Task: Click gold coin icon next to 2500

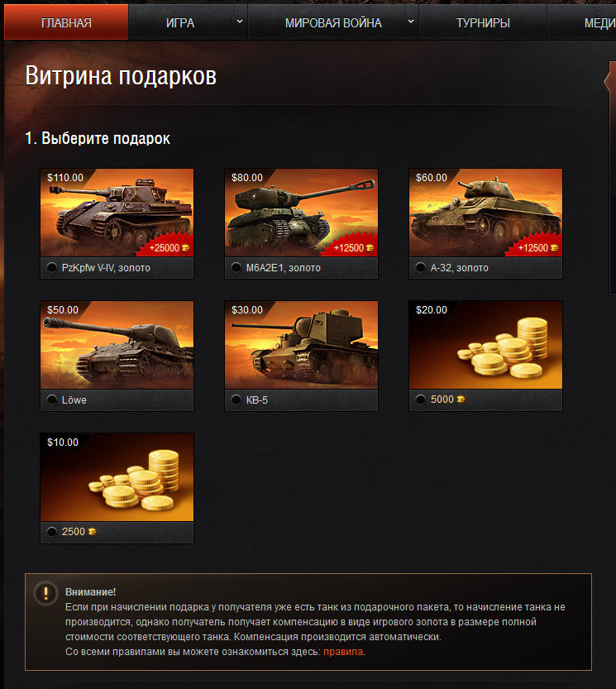Action: 92,532
